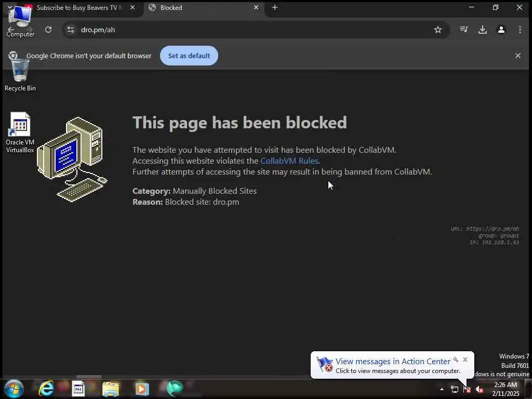This screenshot has height=399, width=532.
Task: Click Category: Manually Blocked Sites text
Action: point(194,191)
